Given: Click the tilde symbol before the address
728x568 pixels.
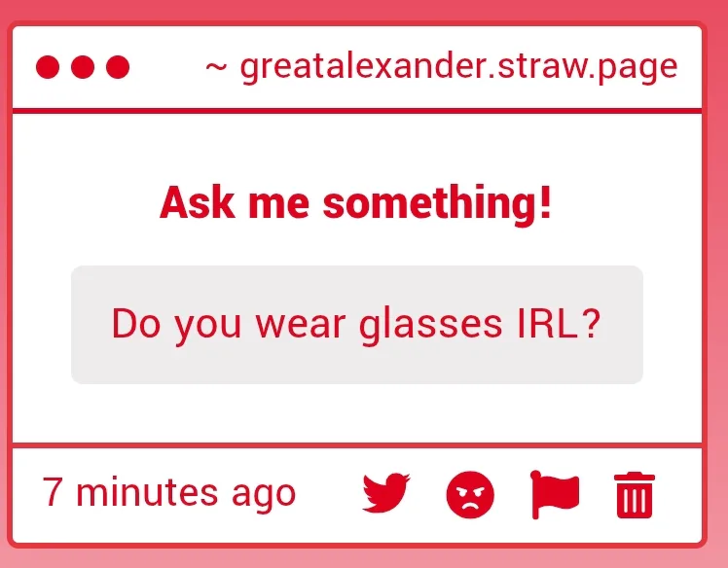Looking at the screenshot, I should coord(216,67).
